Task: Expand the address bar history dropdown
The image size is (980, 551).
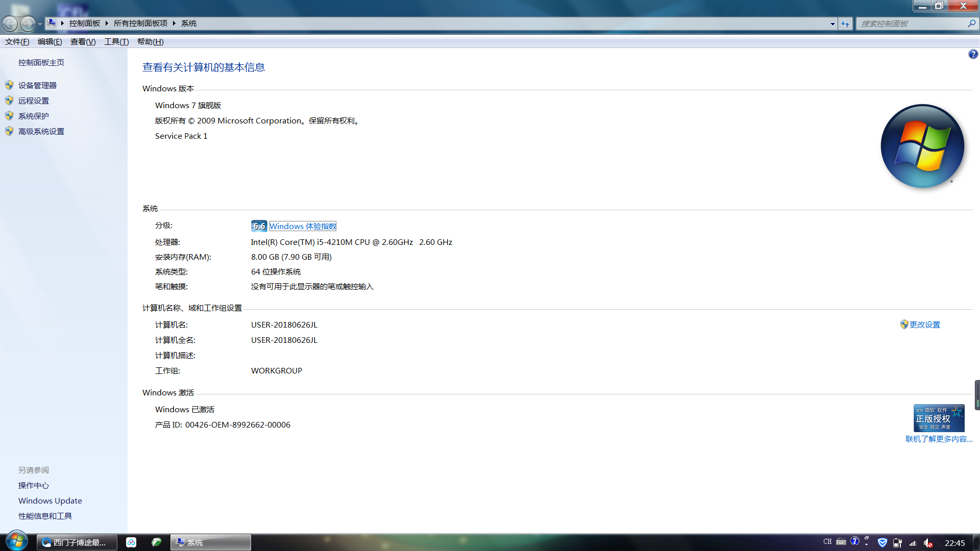Action: 832,23
